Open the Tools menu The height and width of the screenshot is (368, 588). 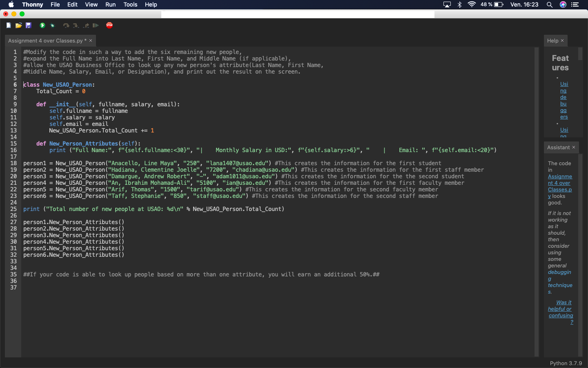click(x=130, y=4)
